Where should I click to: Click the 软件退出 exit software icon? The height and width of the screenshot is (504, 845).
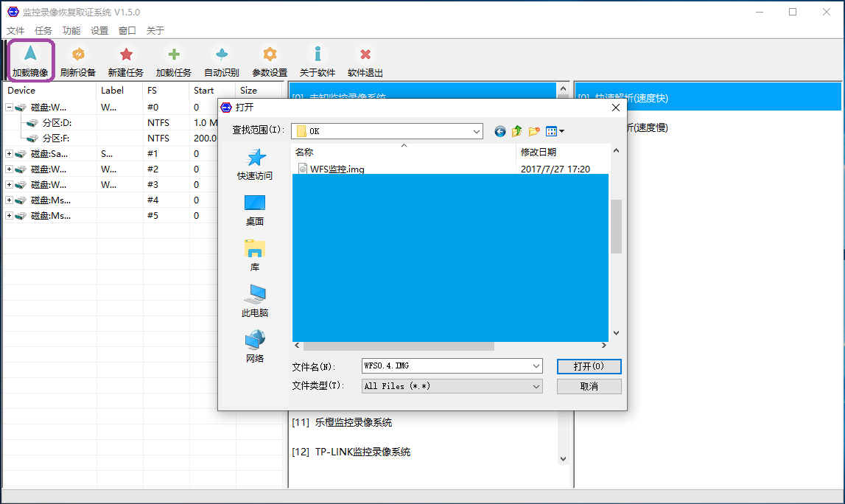pyautogui.click(x=365, y=55)
